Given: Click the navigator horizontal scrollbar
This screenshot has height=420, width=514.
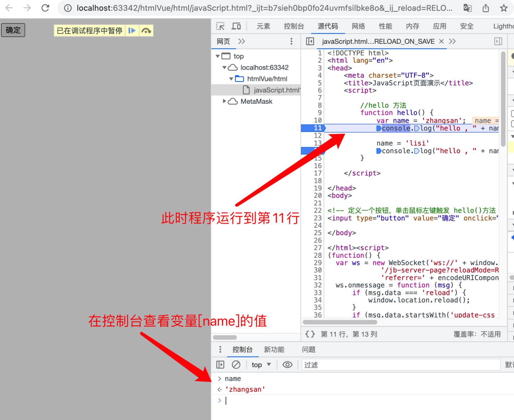Looking at the screenshot, I should click(225, 337).
